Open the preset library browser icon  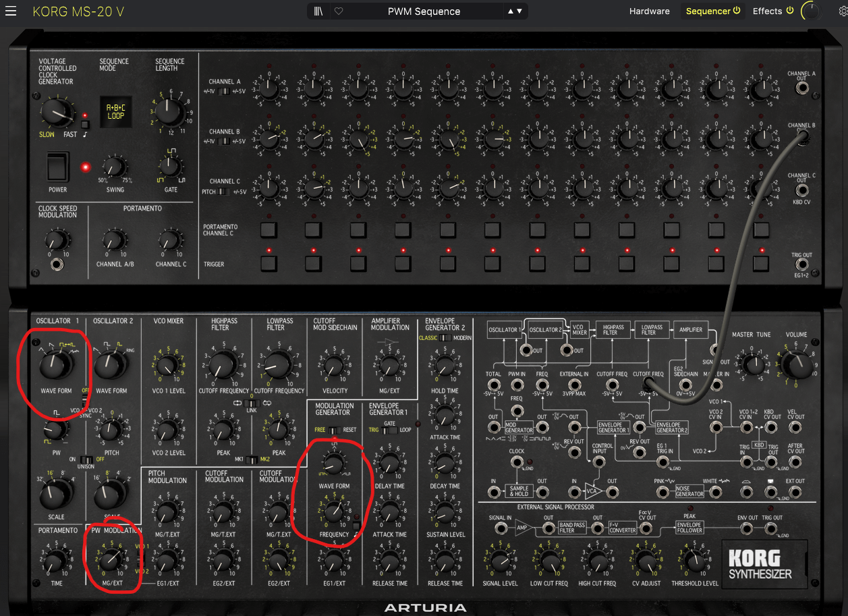318,11
